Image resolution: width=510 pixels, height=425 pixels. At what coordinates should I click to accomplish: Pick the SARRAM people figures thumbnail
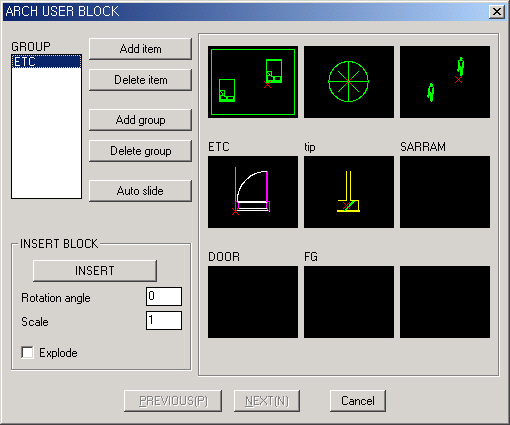445,82
